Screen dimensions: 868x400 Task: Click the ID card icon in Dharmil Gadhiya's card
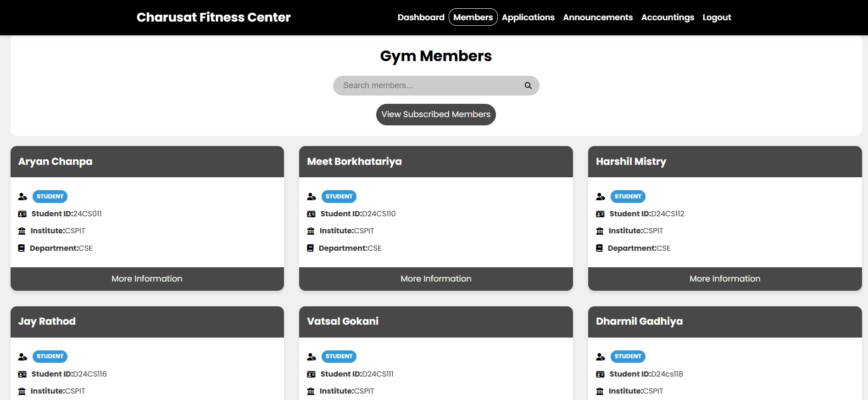click(600, 374)
